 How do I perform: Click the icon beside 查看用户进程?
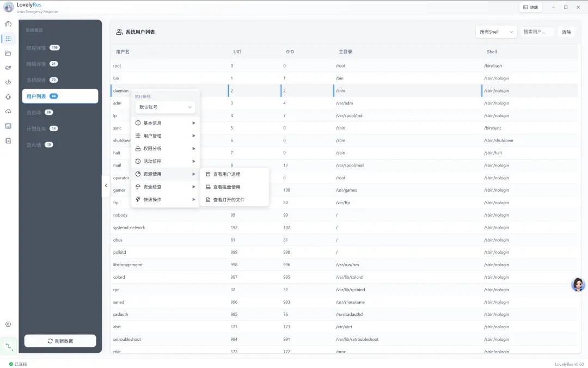tap(208, 174)
